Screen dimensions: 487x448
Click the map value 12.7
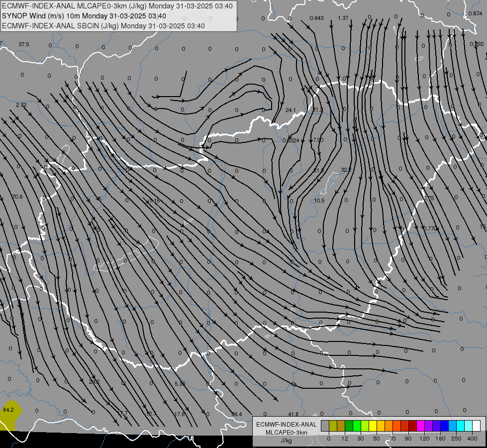(151, 414)
